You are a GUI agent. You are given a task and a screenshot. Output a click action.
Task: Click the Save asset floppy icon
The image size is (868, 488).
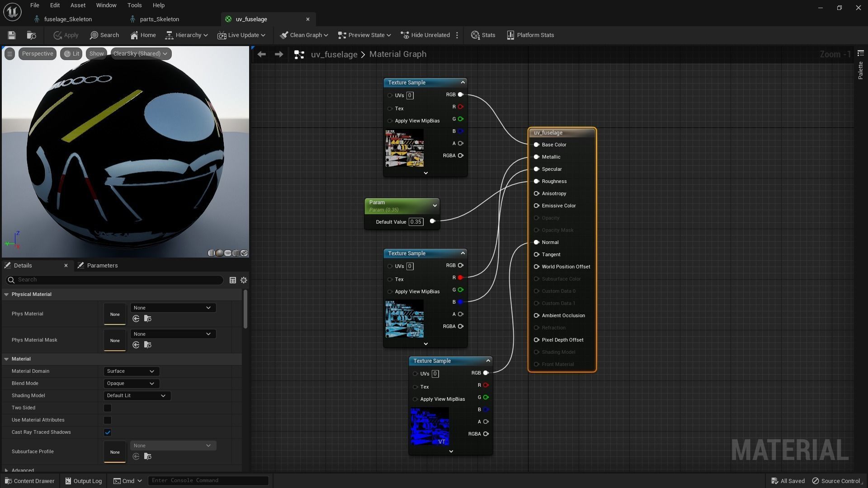[12, 35]
